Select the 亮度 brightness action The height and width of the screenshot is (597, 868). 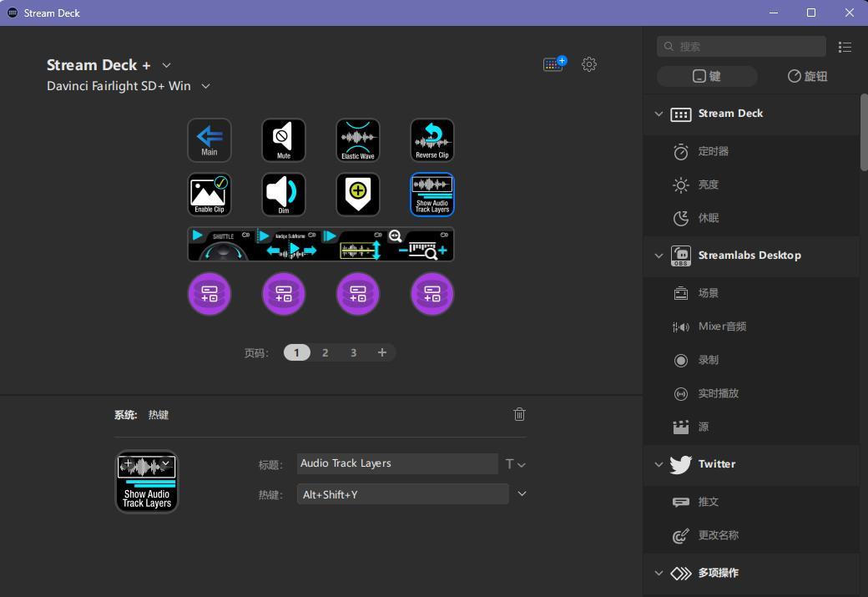click(753, 185)
